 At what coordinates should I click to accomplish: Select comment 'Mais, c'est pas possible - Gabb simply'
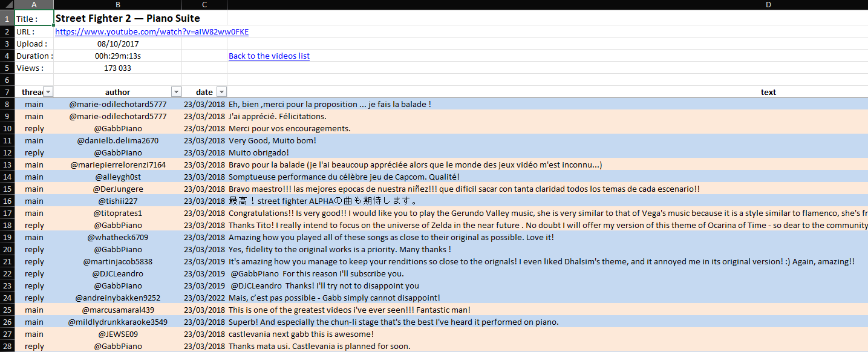coord(547,298)
